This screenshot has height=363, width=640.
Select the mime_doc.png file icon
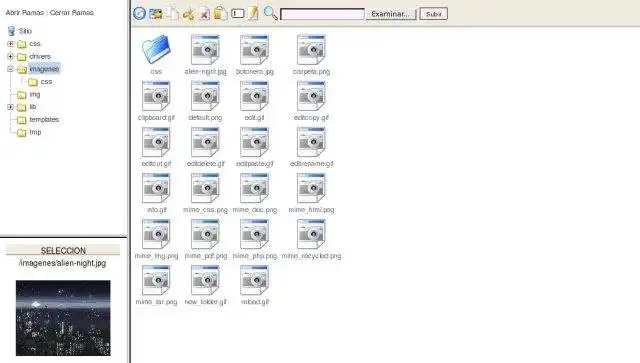[x=254, y=188]
